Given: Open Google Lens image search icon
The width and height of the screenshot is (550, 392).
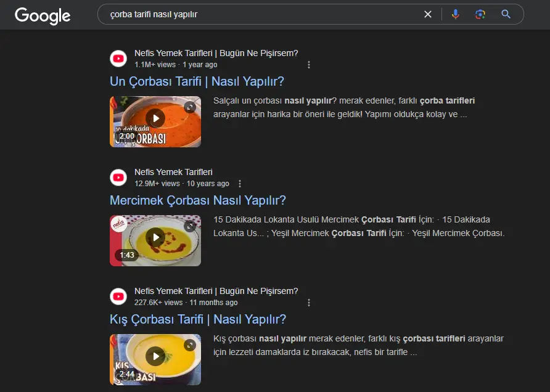Looking at the screenshot, I should pos(480,14).
